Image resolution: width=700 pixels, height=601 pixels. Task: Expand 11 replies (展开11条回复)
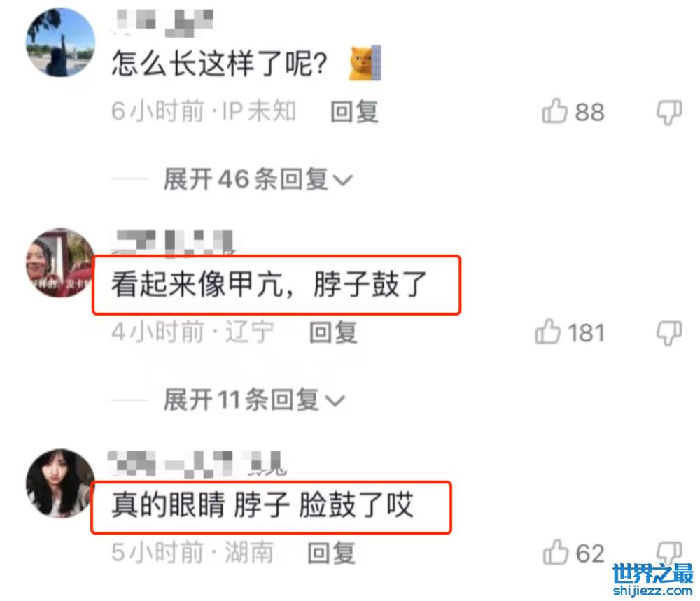click(x=254, y=400)
